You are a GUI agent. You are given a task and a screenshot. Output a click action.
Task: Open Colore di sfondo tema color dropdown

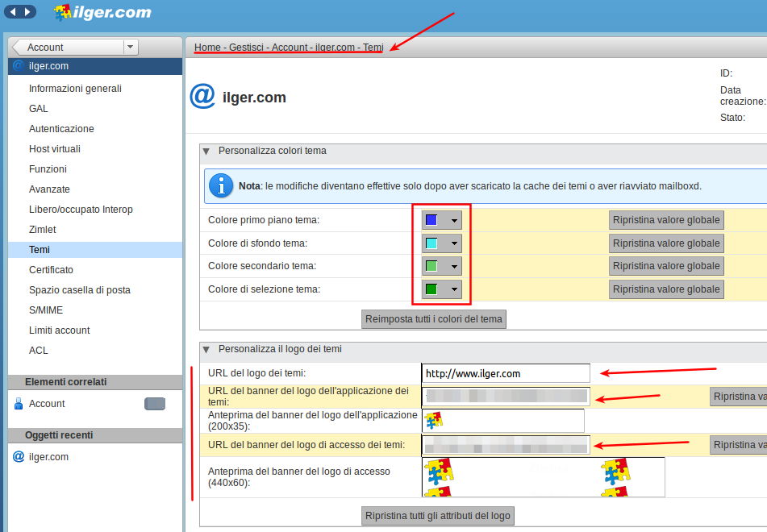tap(454, 243)
